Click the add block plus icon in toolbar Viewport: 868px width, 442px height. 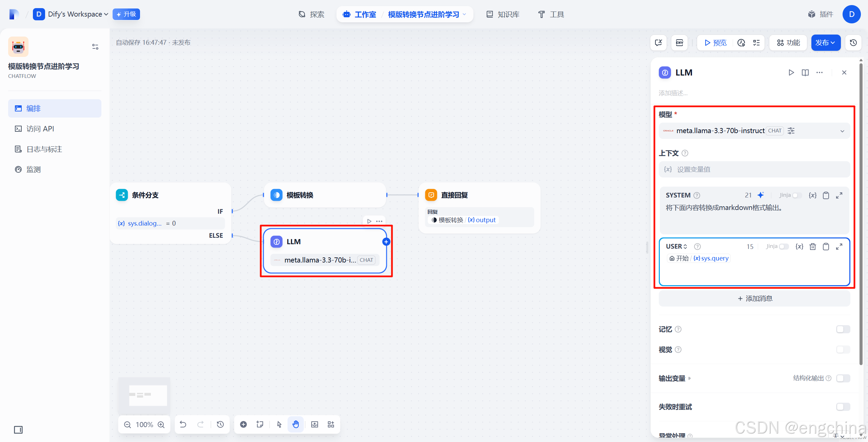243,424
